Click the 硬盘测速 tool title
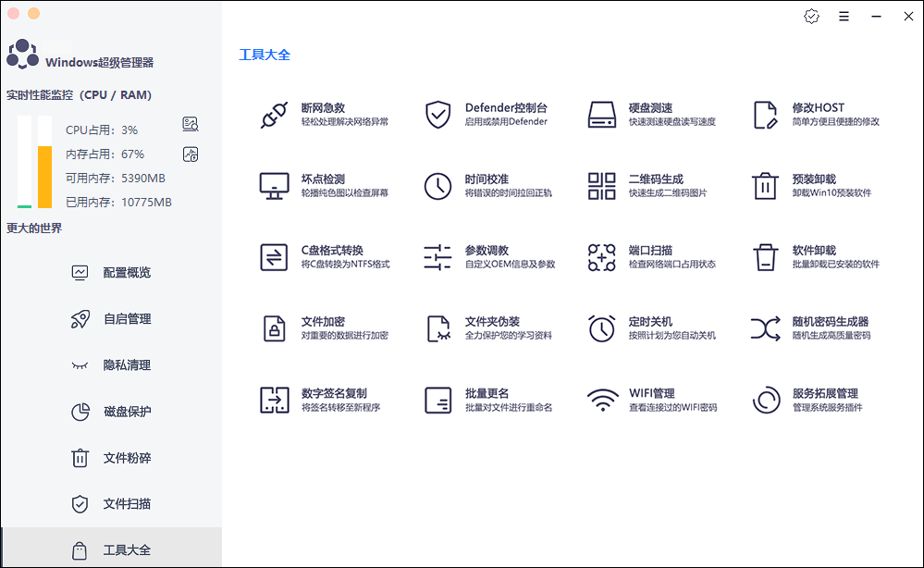Screen dimensions: 924x568 click(650, 108)
